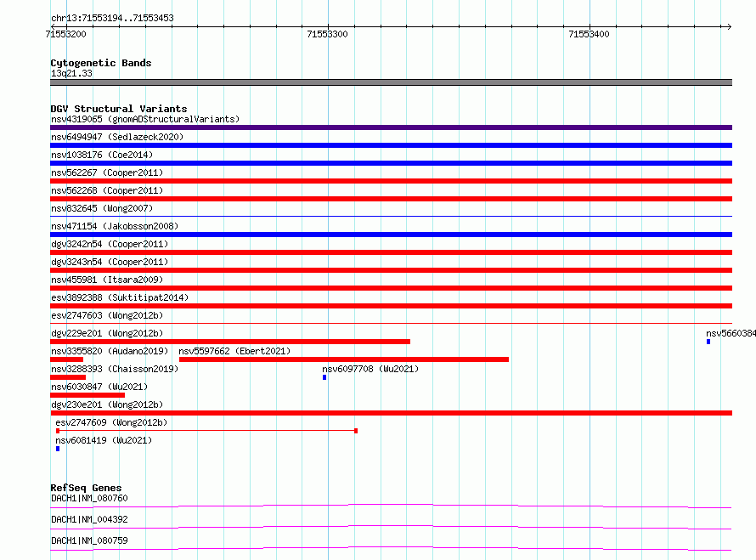756x560 pixels.
Task: Select the DACH1|NM_080760 gene label
Action: (89, 498)
